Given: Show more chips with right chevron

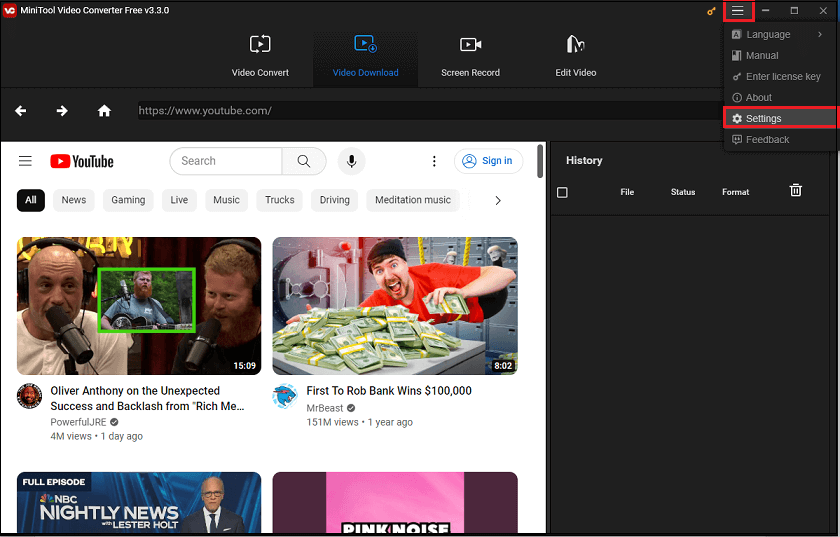Looking at the screenshot, I should (498, 200).
